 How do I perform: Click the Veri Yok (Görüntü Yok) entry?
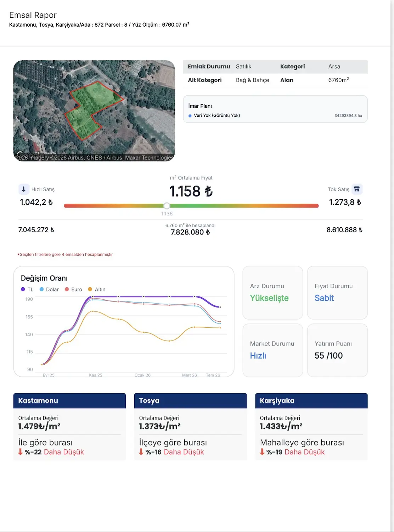tap(217, 116)
